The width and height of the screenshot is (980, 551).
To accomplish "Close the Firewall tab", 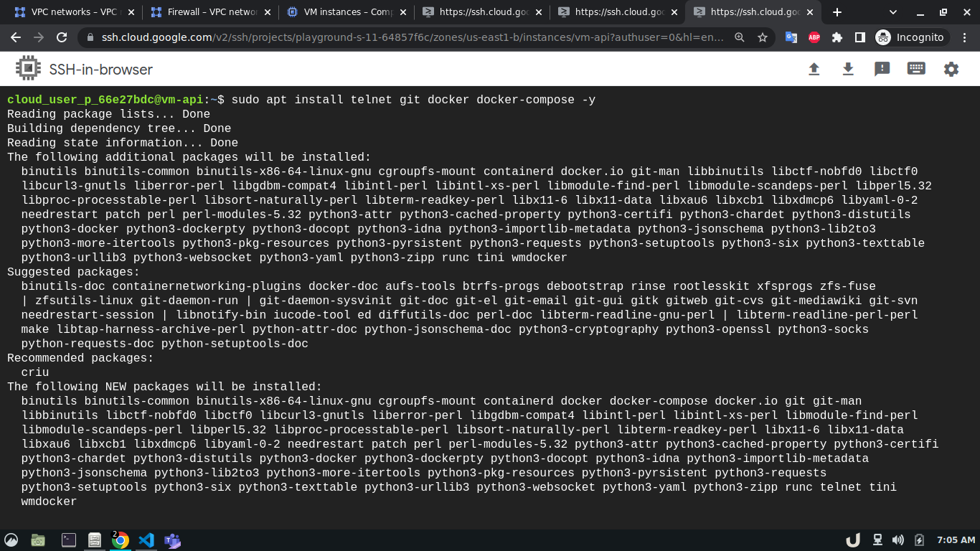I will click(x=267, y=12).
